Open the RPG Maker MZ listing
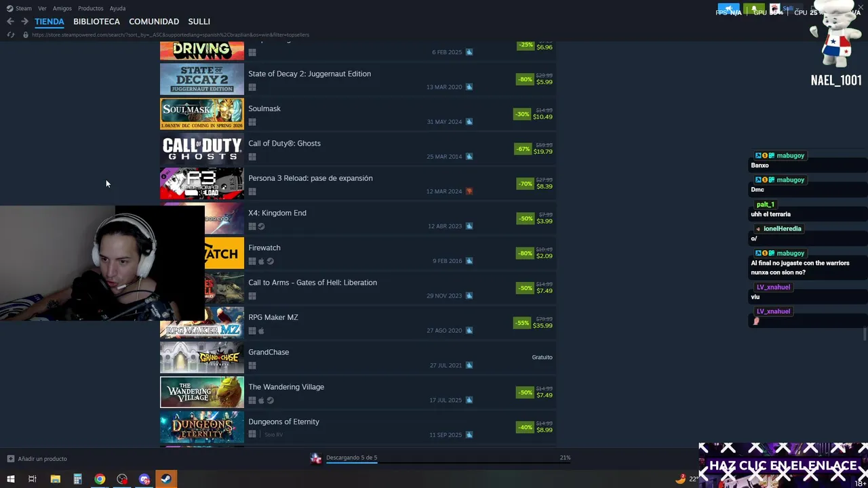The width and height of the screenshot is (868, 488). coord(358,323)
